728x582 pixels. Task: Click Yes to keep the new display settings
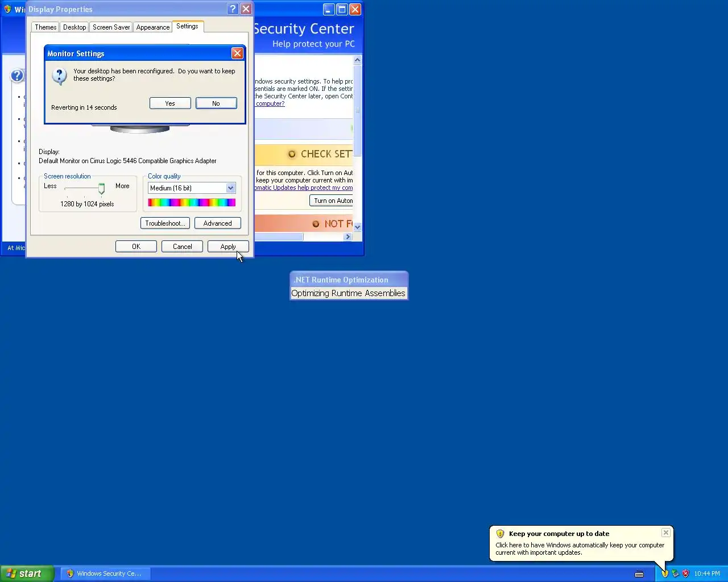tap(170, 103)
